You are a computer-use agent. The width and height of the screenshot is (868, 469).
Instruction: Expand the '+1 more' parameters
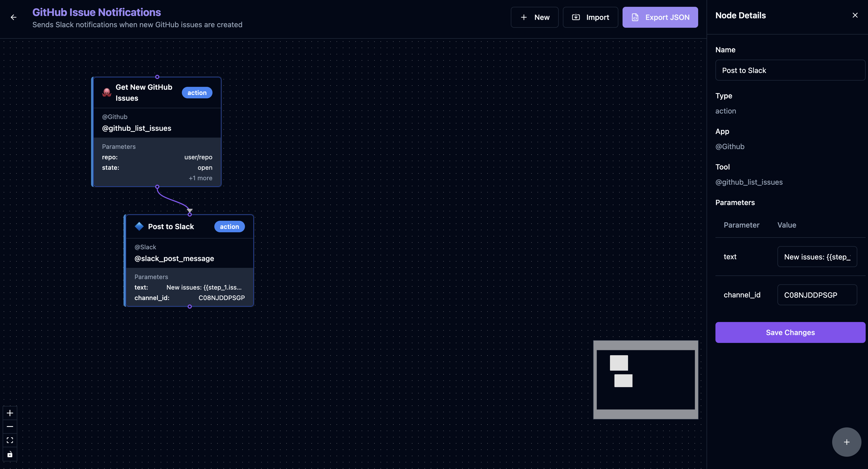(x=200, y=178)
